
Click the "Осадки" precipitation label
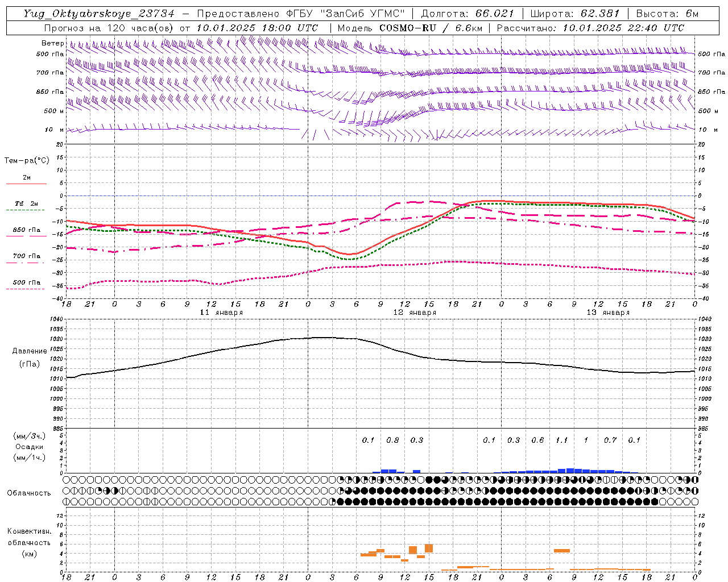tap(30, 447)
